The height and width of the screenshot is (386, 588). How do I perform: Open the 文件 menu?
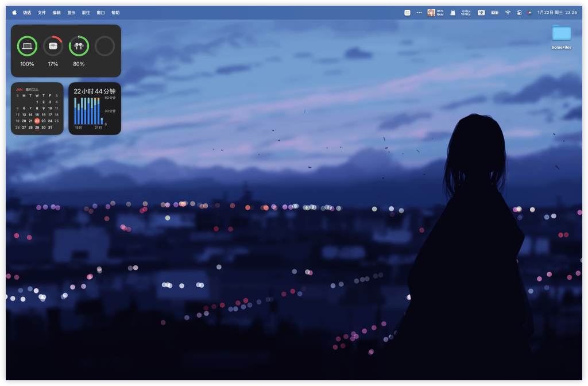[42, 13]
